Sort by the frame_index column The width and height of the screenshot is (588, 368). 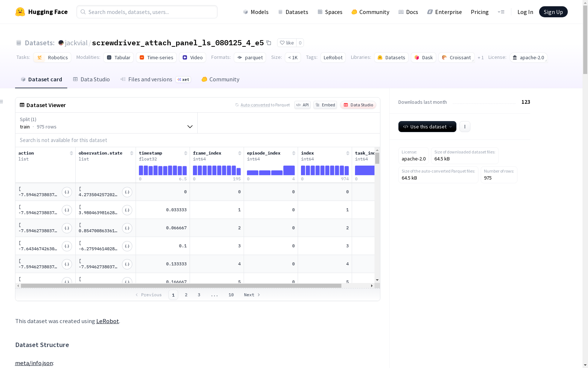240,153
